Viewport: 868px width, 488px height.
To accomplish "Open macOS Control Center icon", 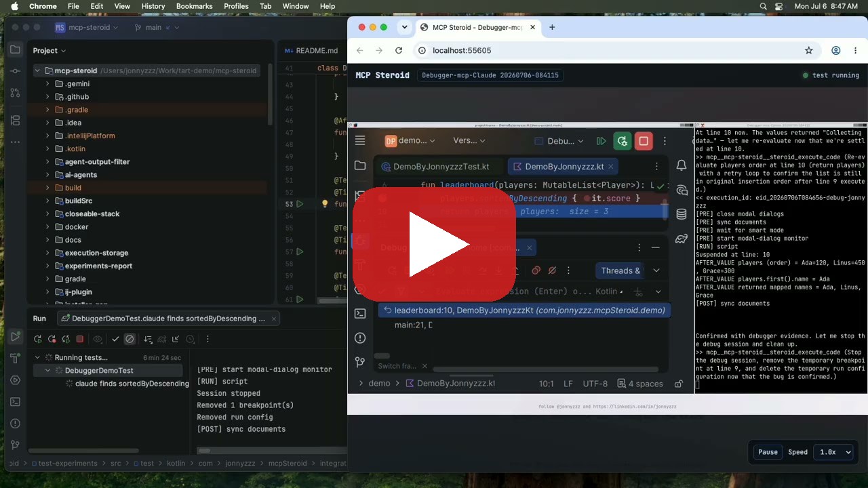I will point(778,6).
